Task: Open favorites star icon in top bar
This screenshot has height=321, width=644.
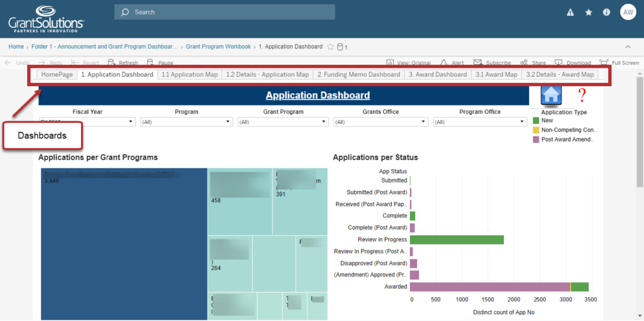Action: click(x=589, y=12)
